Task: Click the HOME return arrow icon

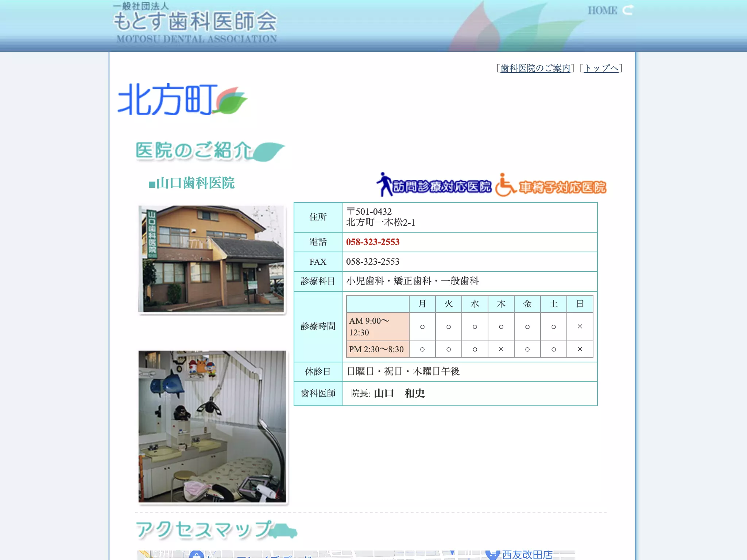Action: tap(628, 10)
